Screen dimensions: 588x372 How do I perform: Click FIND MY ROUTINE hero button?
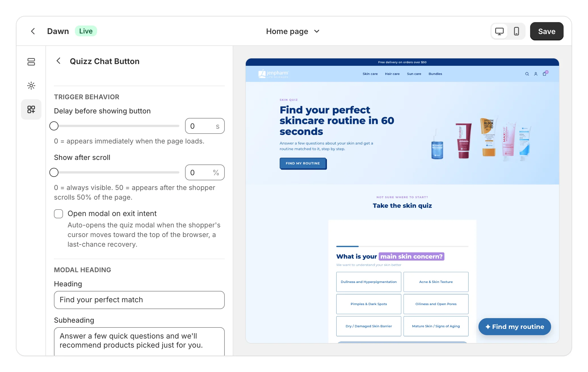tap(303, 163)
